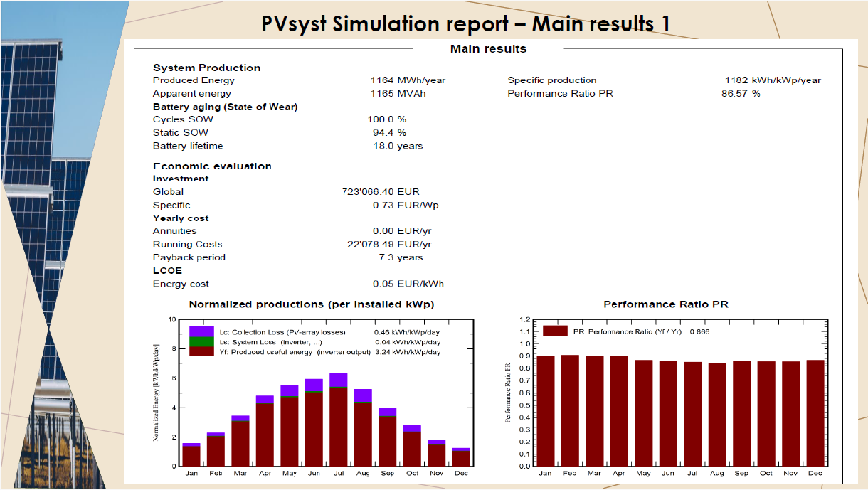The height and width of the screenshot is (490, 868).
Task: Click the "Global" investment label
Action: click(168, 192)
